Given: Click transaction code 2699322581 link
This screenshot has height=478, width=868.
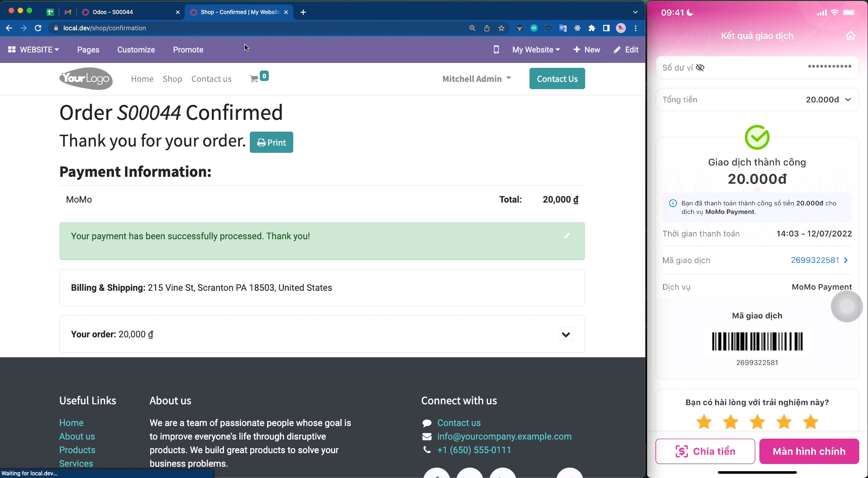Looking at the screenshot, I should tap(815, 260).
